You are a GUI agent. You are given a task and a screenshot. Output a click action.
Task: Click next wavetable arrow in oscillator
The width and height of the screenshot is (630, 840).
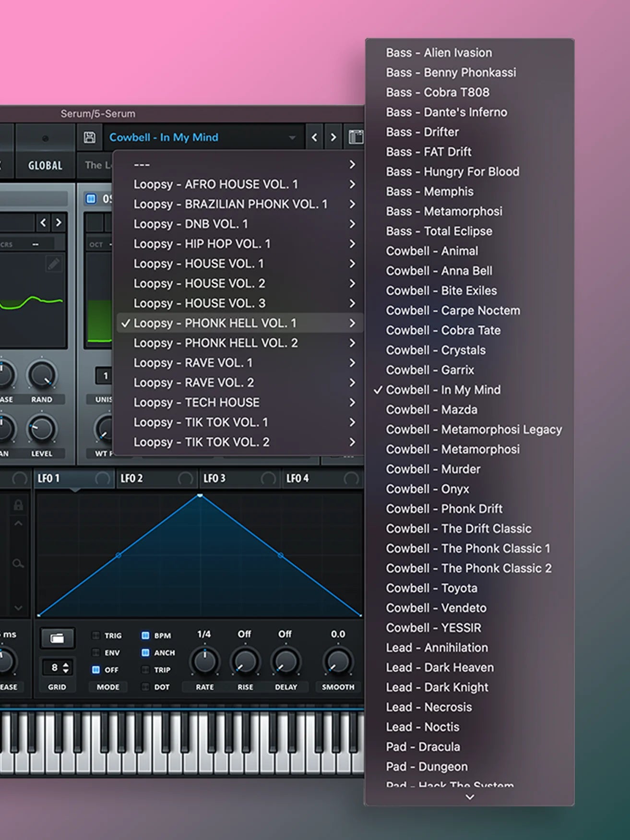click(x=59, y=223)
